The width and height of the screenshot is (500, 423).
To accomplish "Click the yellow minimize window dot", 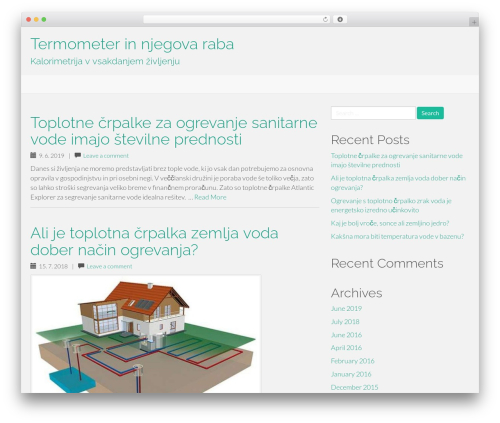I will coord(36,20).
